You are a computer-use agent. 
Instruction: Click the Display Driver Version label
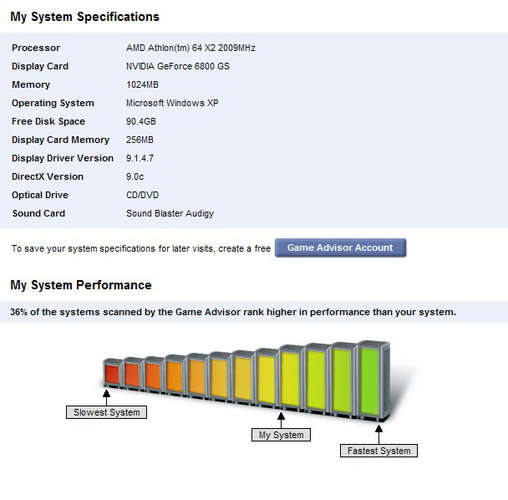click(62, 158)
